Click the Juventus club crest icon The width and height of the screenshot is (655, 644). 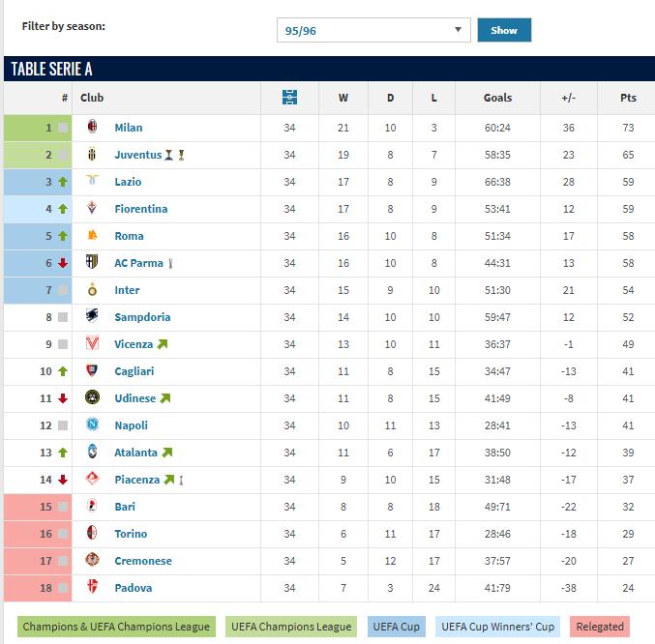(93, 155)
